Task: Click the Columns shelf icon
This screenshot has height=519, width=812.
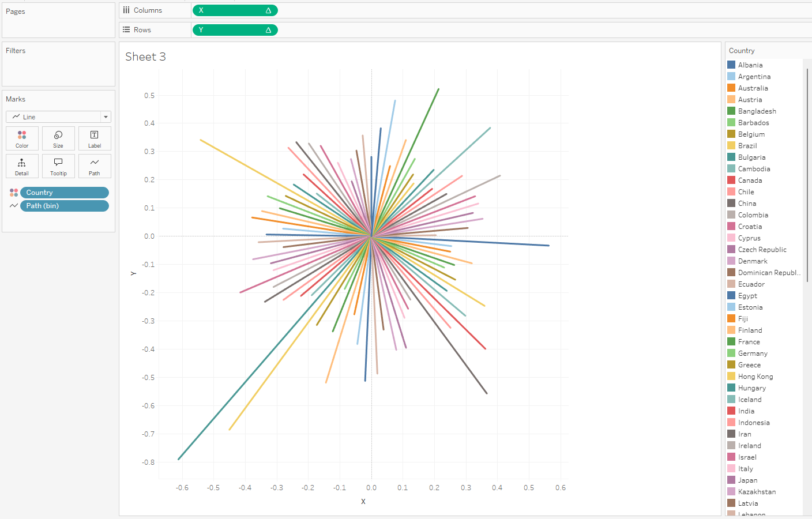Action: pos(126,10)
